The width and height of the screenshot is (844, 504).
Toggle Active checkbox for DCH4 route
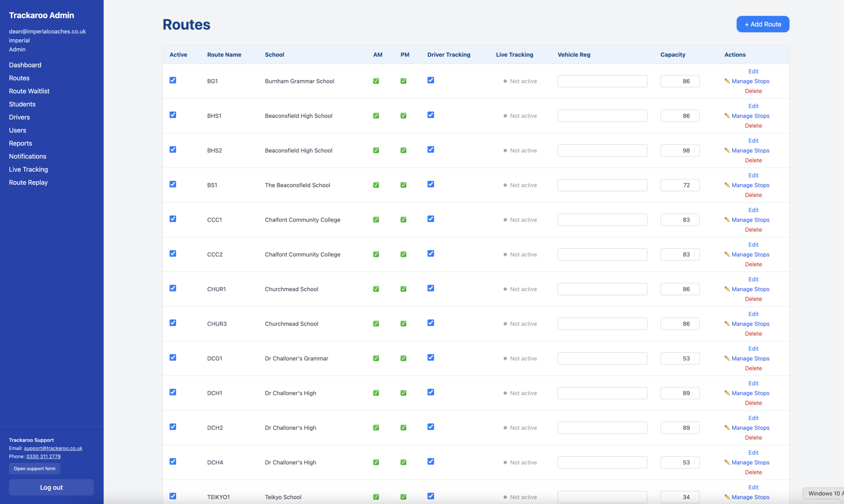point(173,461)
